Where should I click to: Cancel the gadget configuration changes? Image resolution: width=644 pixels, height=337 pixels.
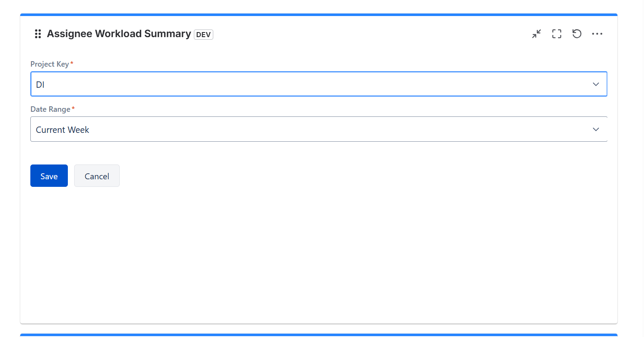tap(97, 175)
